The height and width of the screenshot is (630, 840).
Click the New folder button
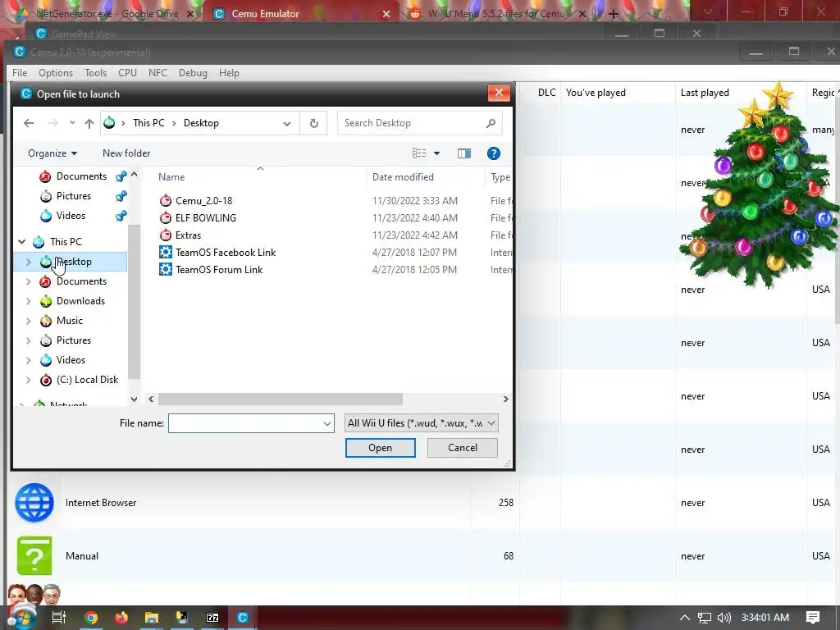[x=126, y=153]
